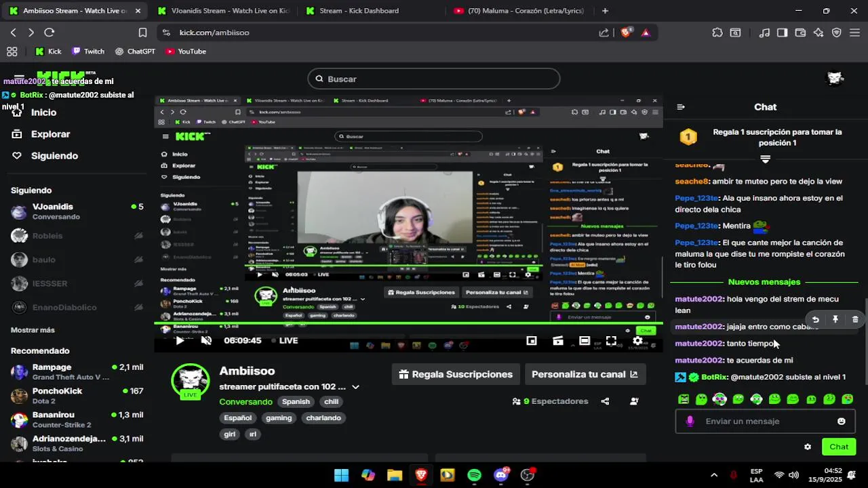Image resolution: width=868 pixels, height=488 pixels.
Task: Insert the first angry green emote
Action: [684, 399]
